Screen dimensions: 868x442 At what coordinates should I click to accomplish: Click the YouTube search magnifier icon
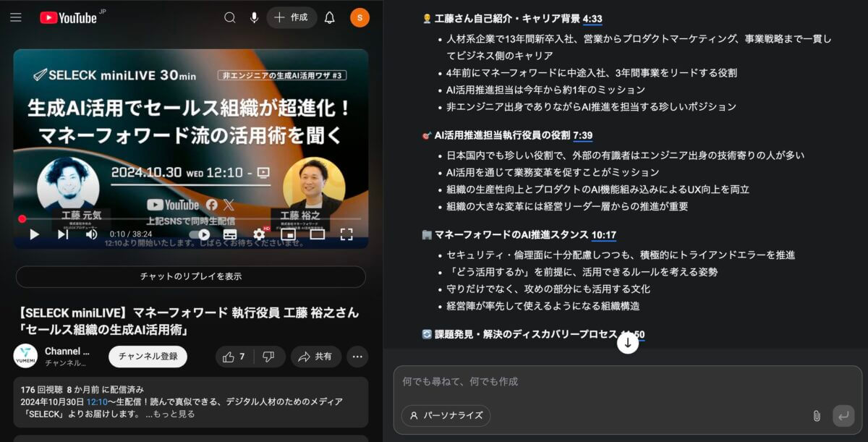(230, 17)
